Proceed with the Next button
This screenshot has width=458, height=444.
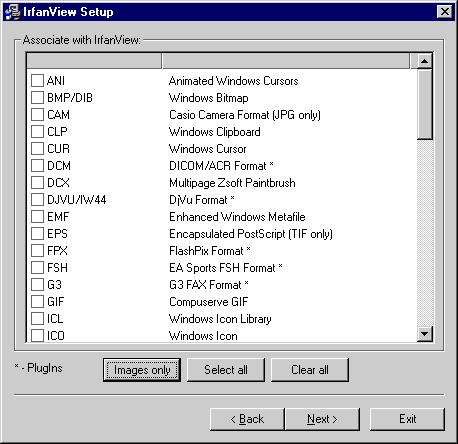(x=322, y=419)
